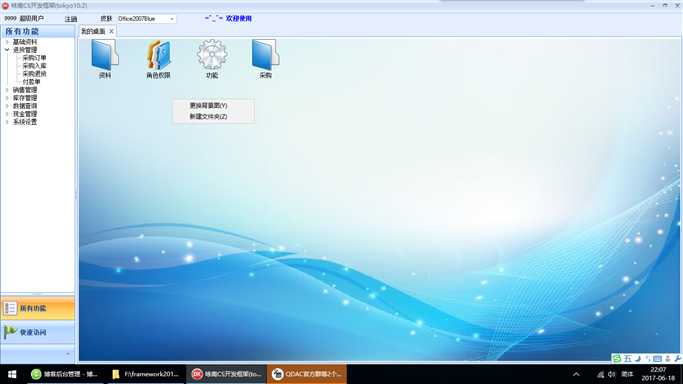Collapse the 进货管理 tree node
683x384 pixels.
click(x=7, y=50)
